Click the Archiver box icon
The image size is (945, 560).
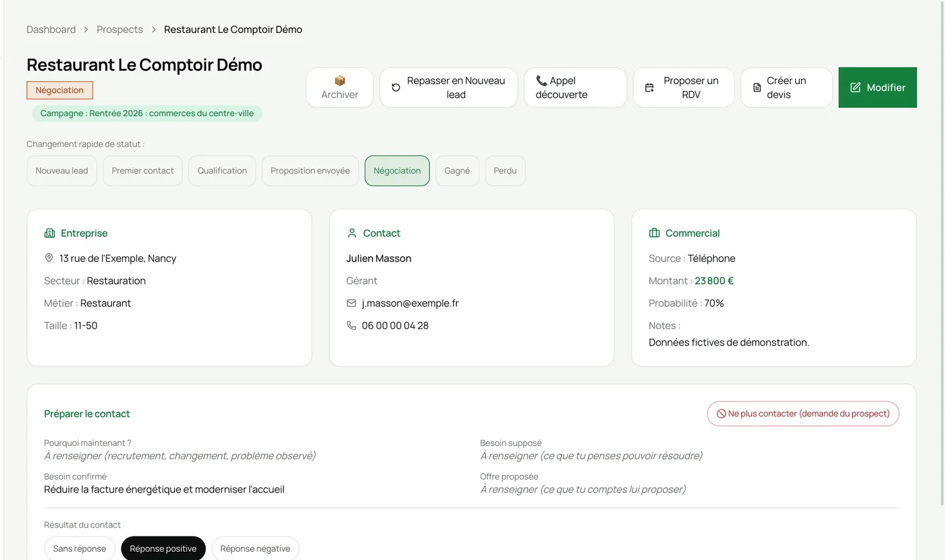(340, 80)
